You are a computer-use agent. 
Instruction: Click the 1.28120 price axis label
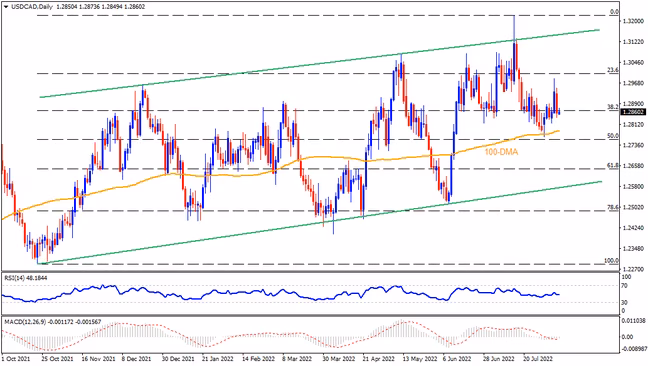632,125
